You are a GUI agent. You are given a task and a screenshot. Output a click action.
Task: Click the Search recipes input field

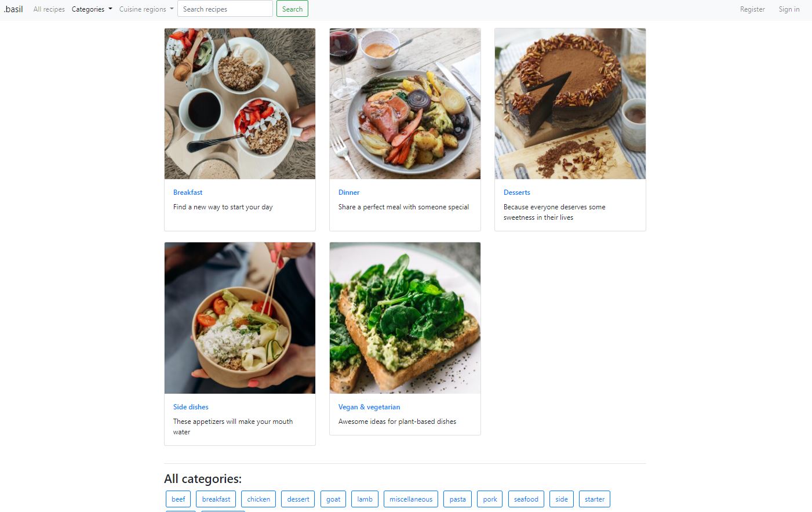pos(225,9)
